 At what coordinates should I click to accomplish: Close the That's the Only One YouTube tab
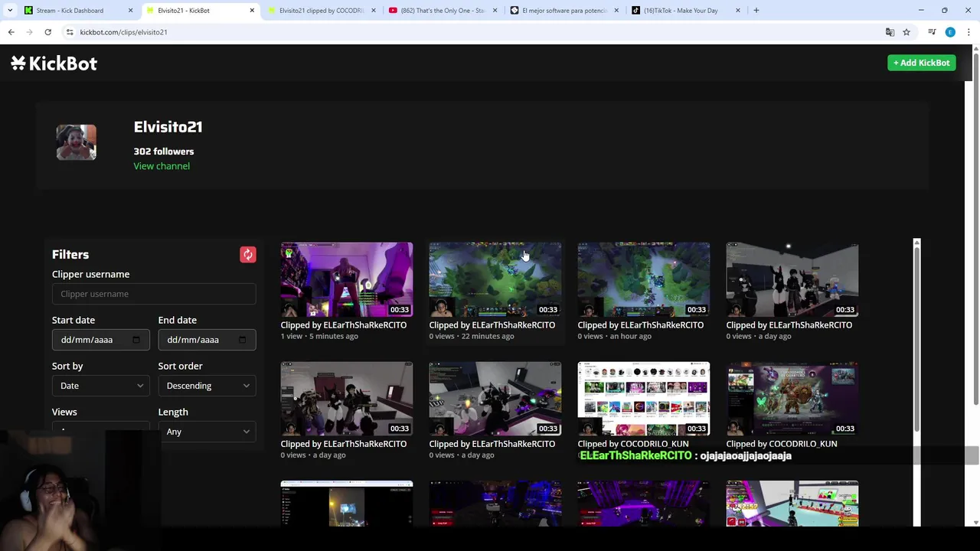point(495,11)
